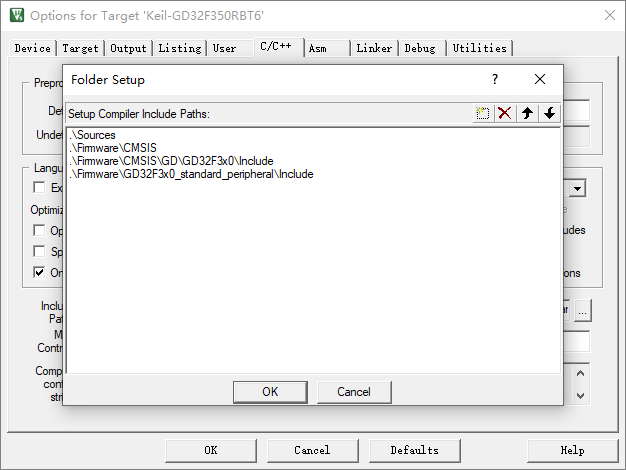626x470 pixels.
Task: Toggle the first Language checkbox starting with Ex
Action: click(x=39, y=187)
